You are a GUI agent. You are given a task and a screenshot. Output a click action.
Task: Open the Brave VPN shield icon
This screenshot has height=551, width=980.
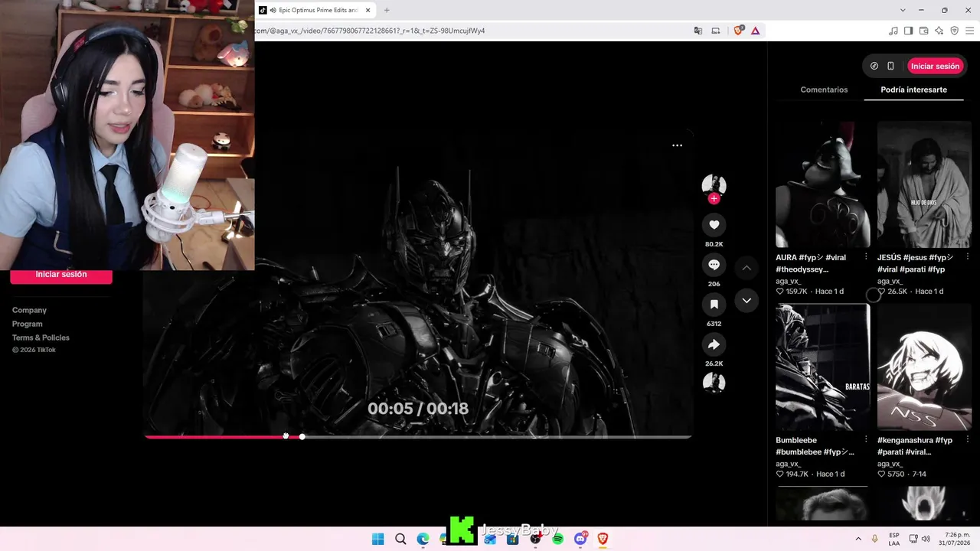954,31
